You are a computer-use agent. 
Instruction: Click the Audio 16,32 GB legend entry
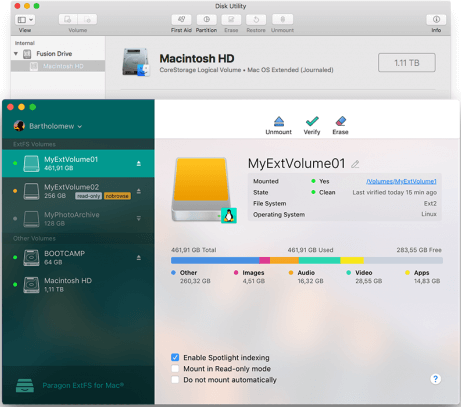(306, 277)
